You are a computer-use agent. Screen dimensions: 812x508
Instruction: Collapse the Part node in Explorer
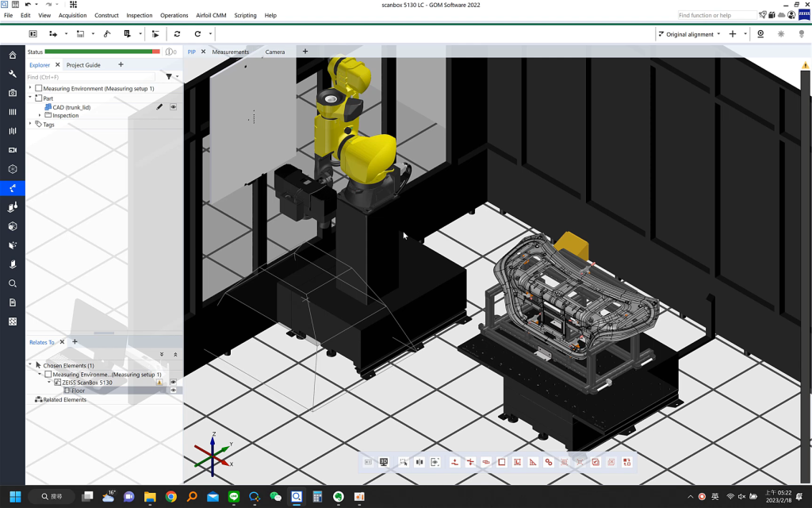click(x=30, y=98)
